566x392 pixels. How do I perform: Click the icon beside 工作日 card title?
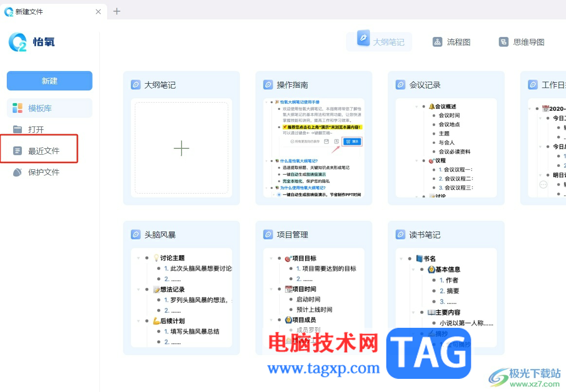point(533,85)
